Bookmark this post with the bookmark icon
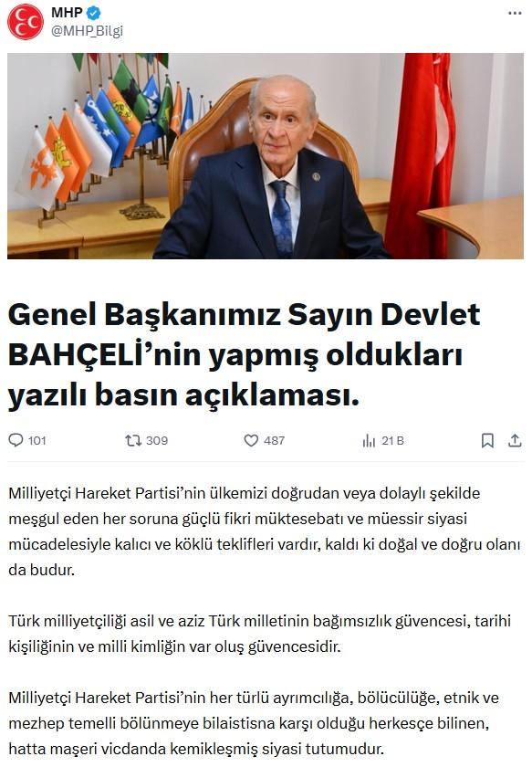The image size is (532, 767). (487, 440)
